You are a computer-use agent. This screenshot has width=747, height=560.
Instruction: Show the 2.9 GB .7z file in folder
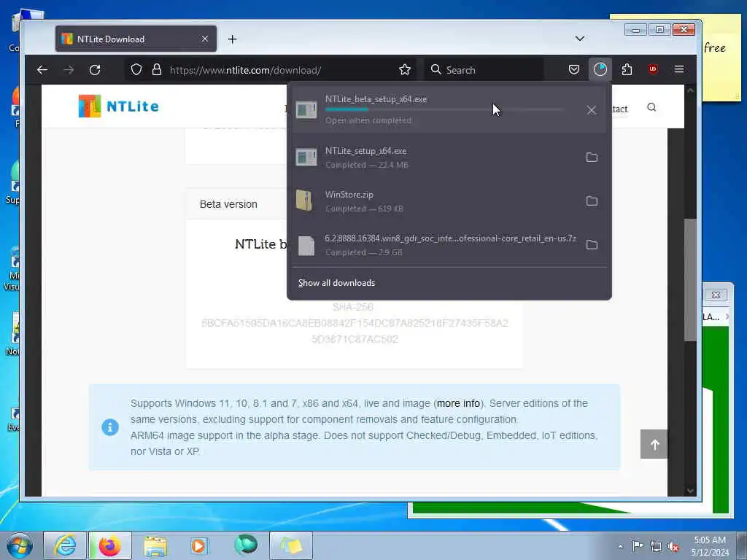click(x=592, y=245)
